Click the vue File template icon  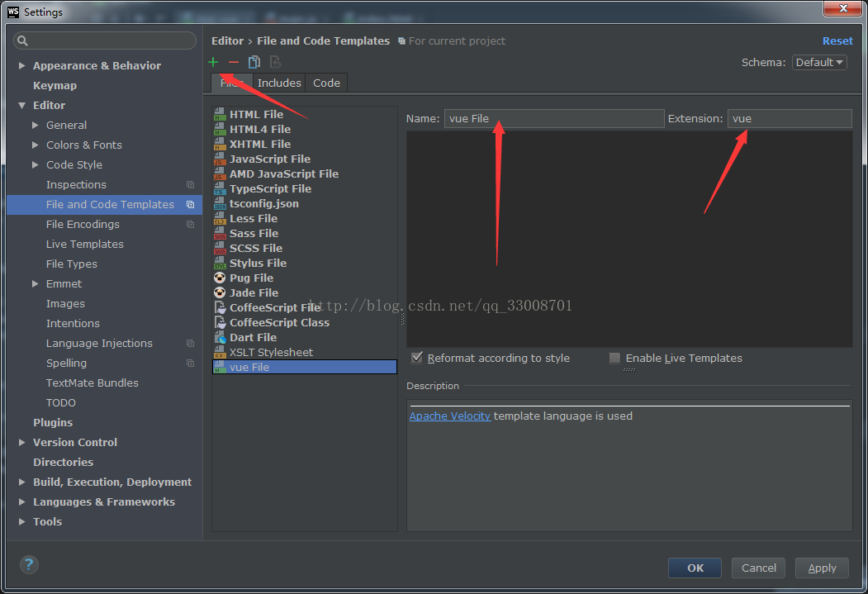coord(220,367)
